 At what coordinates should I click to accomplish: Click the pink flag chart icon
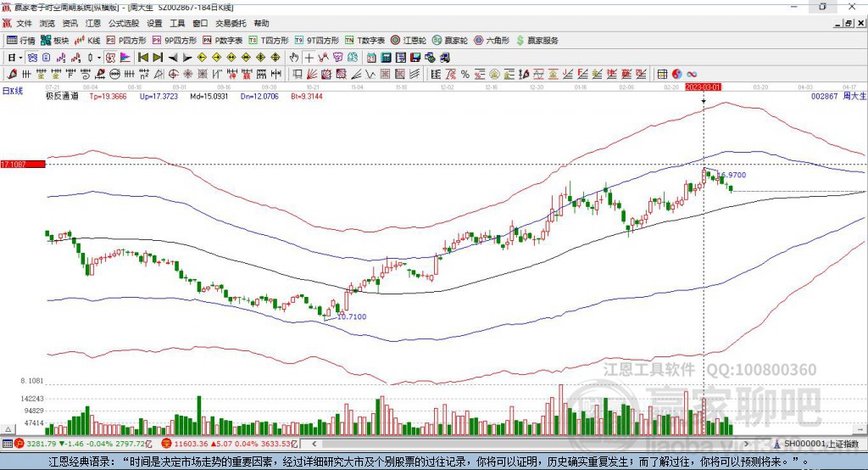pyautogui.click(x=125, y=58)
